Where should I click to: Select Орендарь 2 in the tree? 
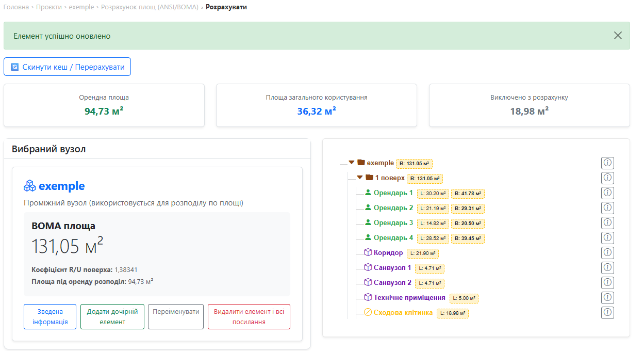[x=393, y=208]
